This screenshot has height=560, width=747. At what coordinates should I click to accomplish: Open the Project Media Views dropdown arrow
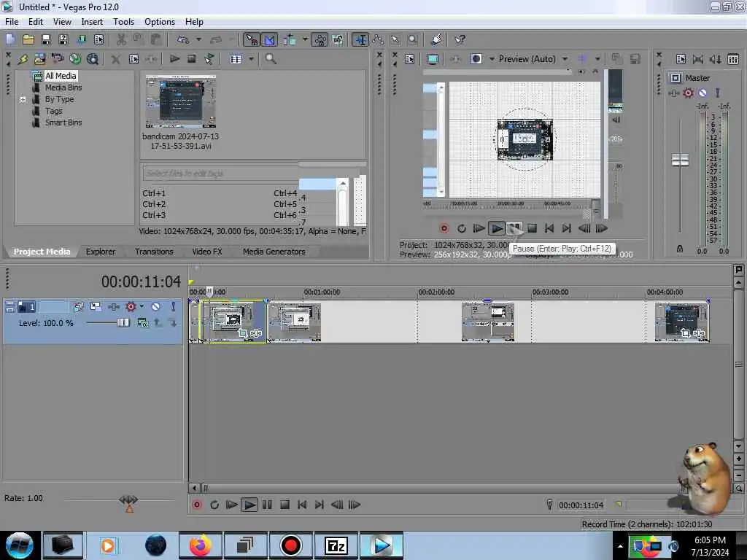(251, 59)
